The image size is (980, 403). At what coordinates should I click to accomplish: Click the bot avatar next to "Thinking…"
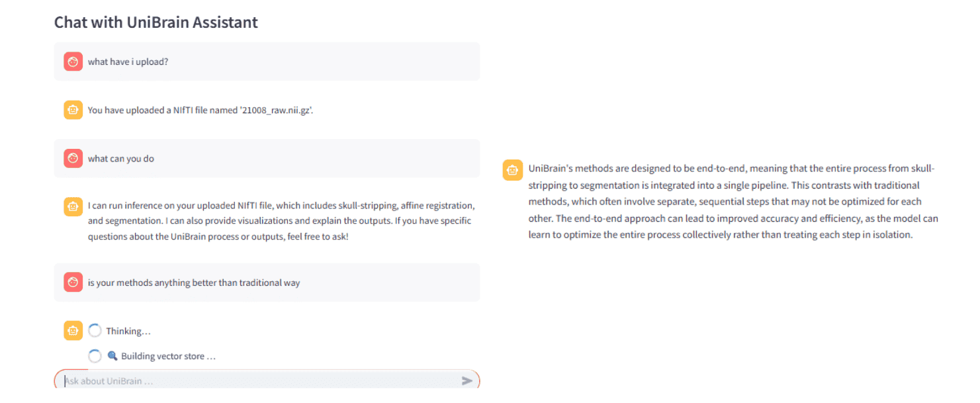click(x=73, y=331)
